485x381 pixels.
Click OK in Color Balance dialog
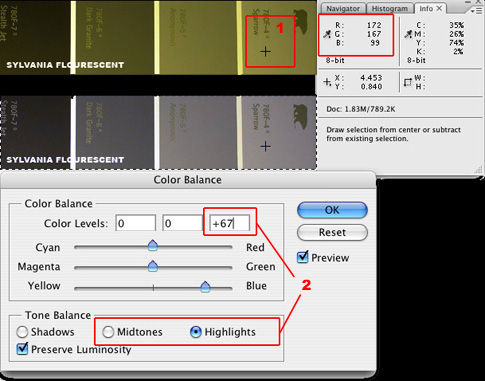tap(332, 210)
